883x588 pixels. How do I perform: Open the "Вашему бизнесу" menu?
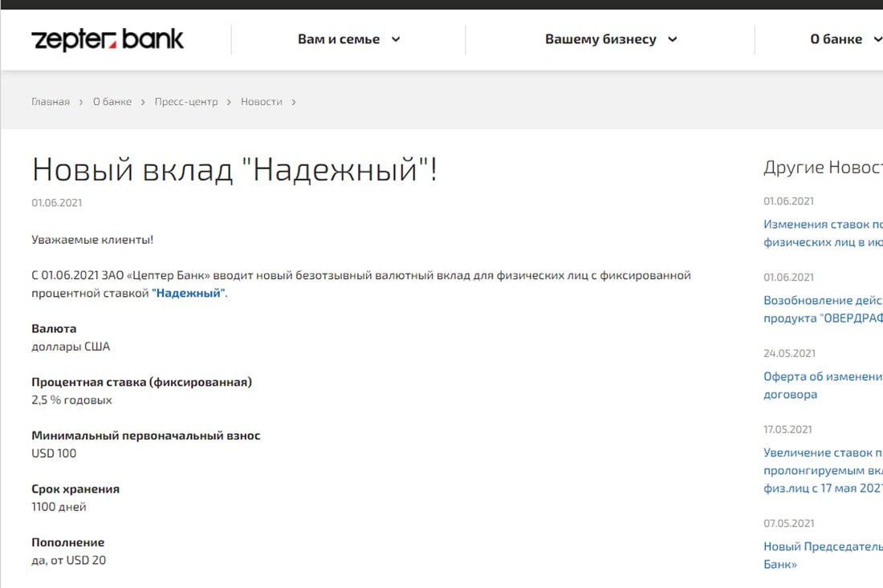pos(601,39)
